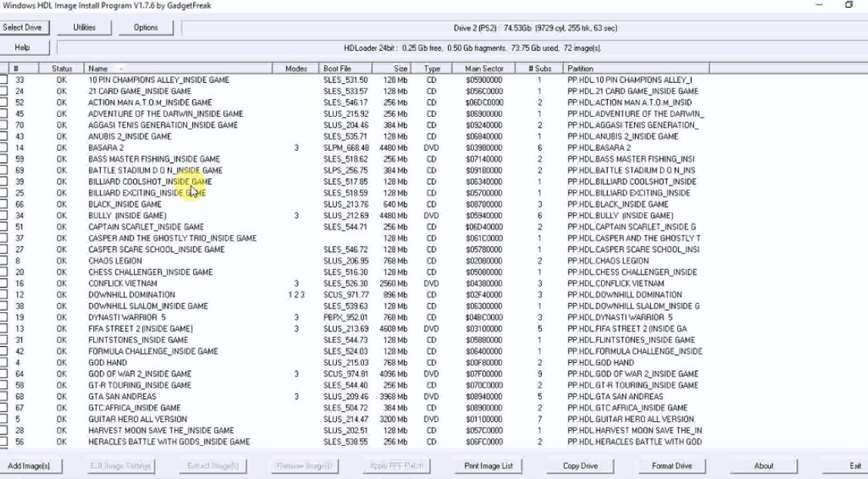This screenshot has height=479, width=868.
Task: Select DYNASTI WARRIOR 5 entry
Action: tap(127, 317)
